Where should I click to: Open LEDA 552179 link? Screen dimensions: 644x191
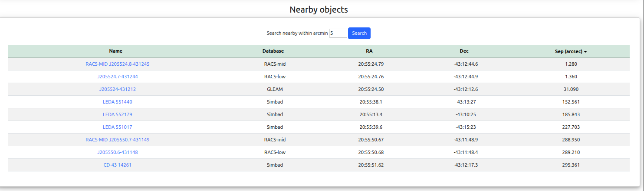(x=118, y=114)
